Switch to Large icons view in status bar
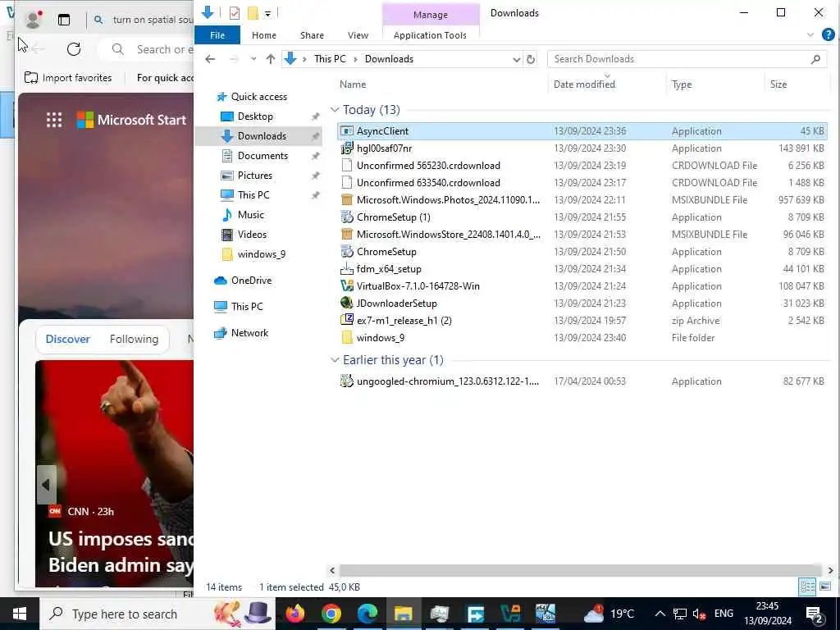 pyautogui.click(x=825, y=587)
